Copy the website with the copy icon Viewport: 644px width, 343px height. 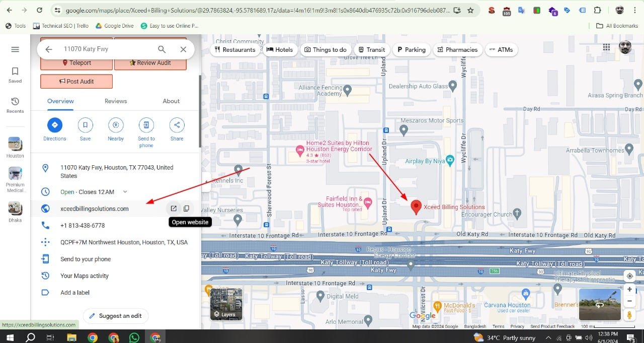click(x=186, y=209)
